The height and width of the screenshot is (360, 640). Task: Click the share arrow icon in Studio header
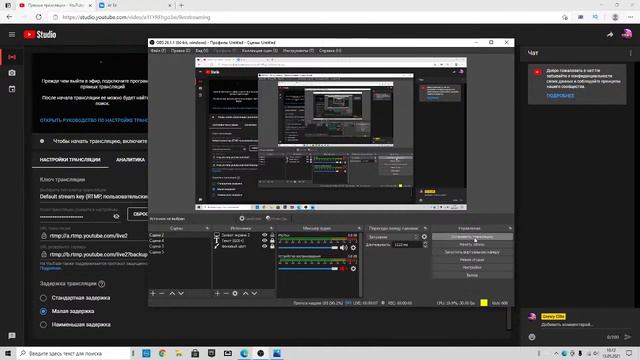pos(610,35)
